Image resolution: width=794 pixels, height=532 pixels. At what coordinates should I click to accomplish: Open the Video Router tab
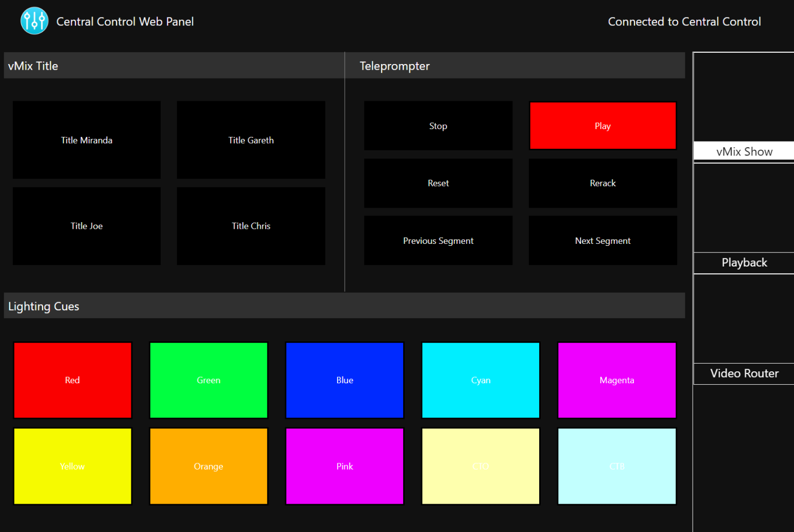pyautogui.click(x=743, y=373)
